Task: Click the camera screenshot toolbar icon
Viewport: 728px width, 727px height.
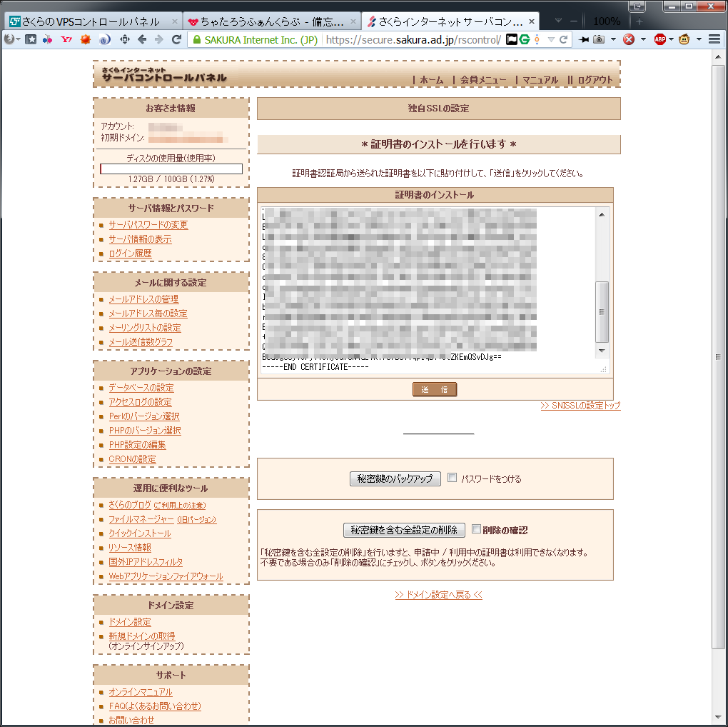Action: 600,39
